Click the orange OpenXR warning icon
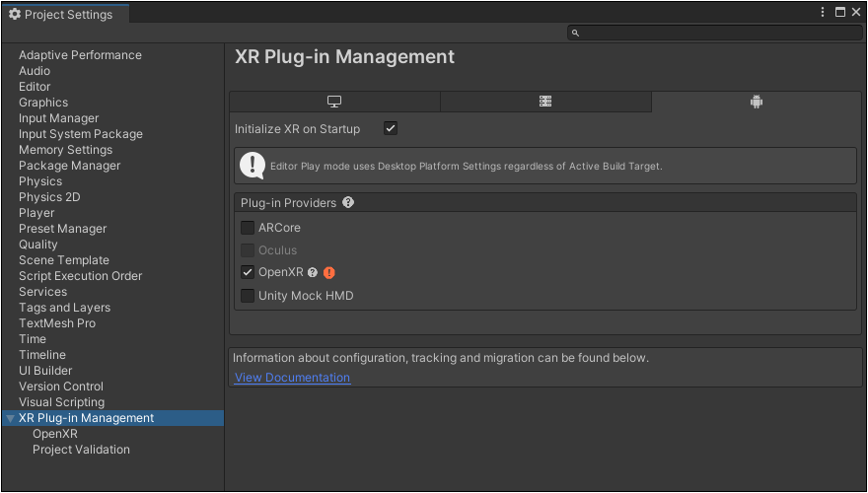 329,273
